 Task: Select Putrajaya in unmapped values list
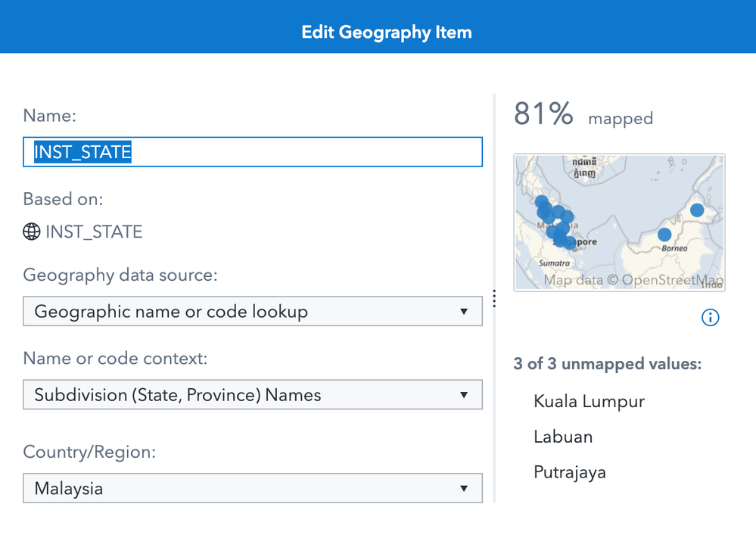coord(570,472)
